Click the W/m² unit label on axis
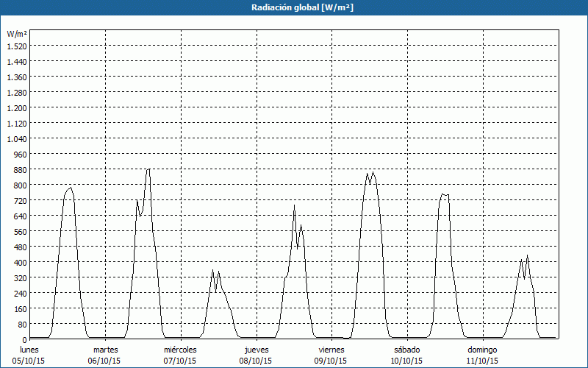This screenshot has height=368, width=588. [x=17, y=34]
